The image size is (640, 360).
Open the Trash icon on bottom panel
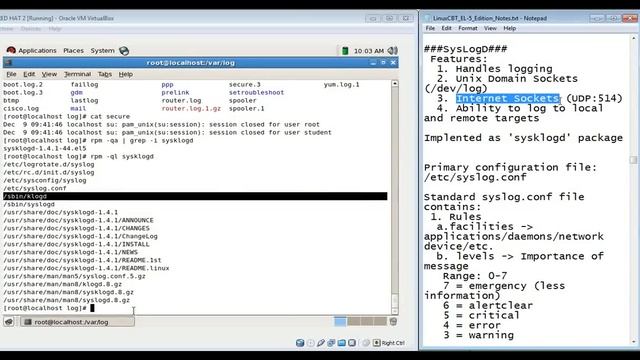(393, 322)
